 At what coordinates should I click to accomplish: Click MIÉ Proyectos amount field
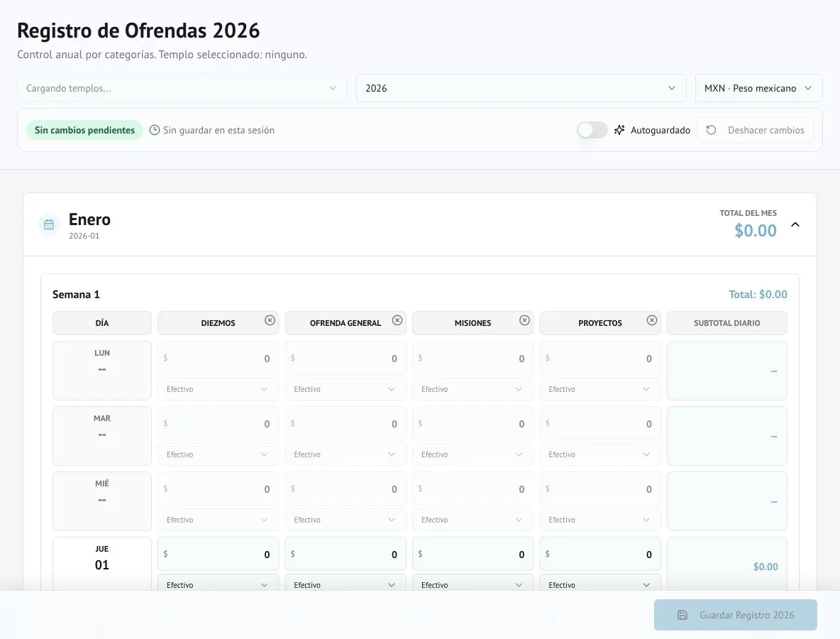point(600,489)
